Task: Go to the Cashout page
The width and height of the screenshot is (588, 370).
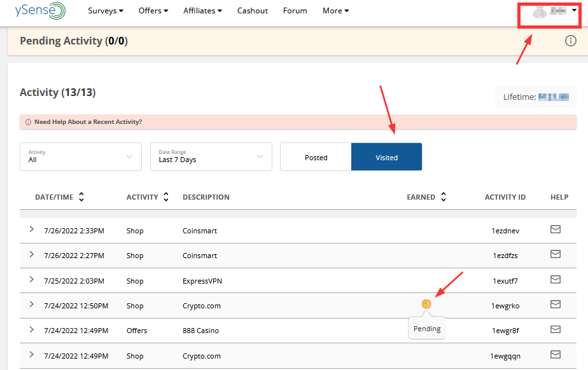Action: [253, 11]
